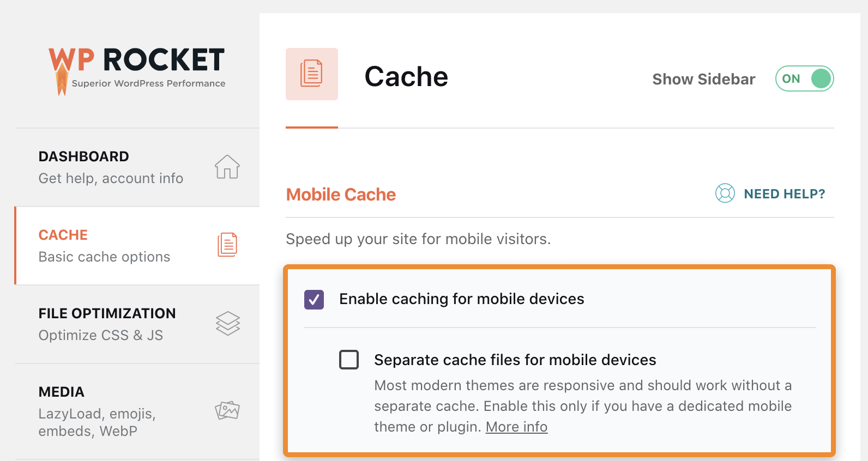868x461 pixels.
Task: Disable caching for mobile devices
Action: pyautogui.click(x=314, y=299)
